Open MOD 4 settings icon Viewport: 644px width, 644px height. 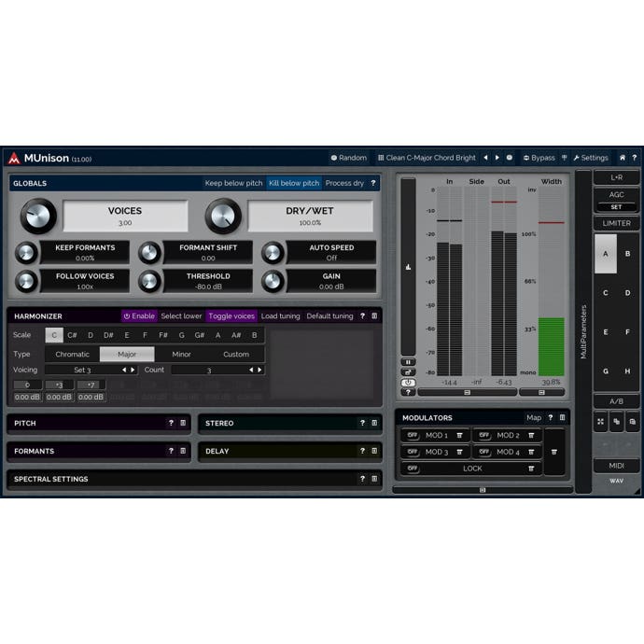click(x=531, y=452)
